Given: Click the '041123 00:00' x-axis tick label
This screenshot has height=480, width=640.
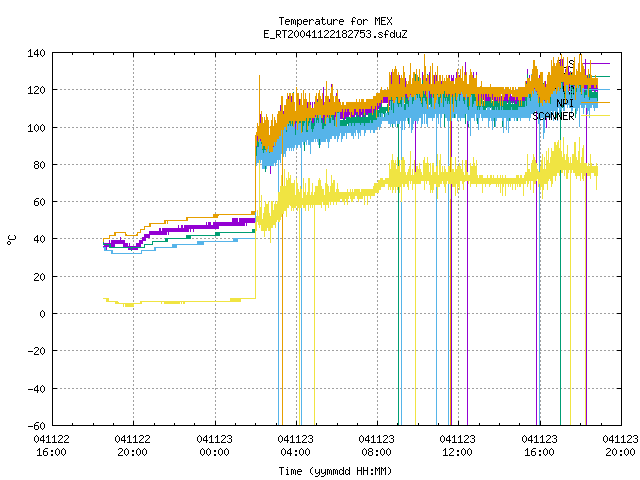Looking at the screenshot, I should [214, 446].
